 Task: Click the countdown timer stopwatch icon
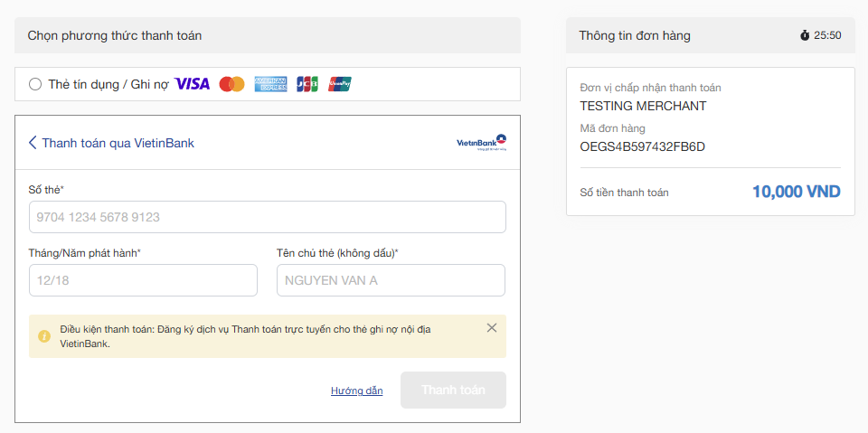805,36
